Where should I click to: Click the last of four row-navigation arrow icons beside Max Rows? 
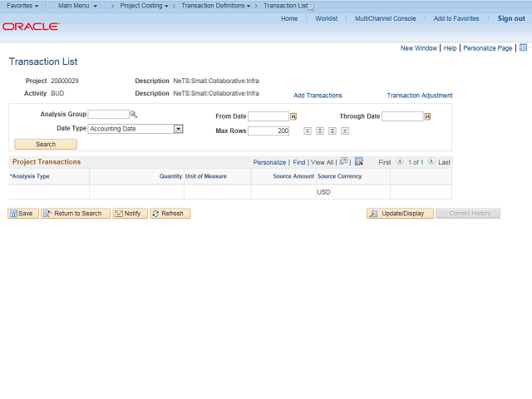coord(345,131)
